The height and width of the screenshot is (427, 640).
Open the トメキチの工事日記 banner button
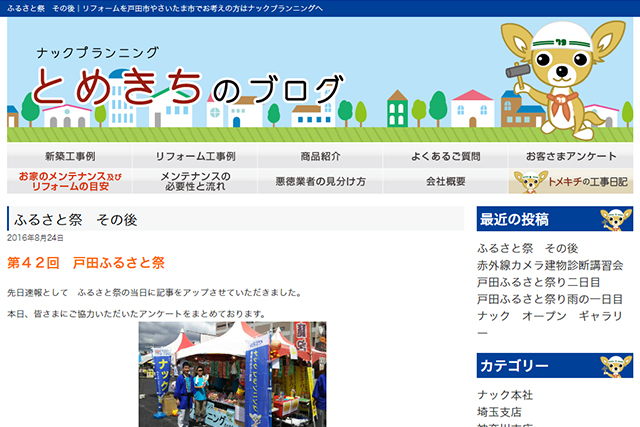pos(570,182)
